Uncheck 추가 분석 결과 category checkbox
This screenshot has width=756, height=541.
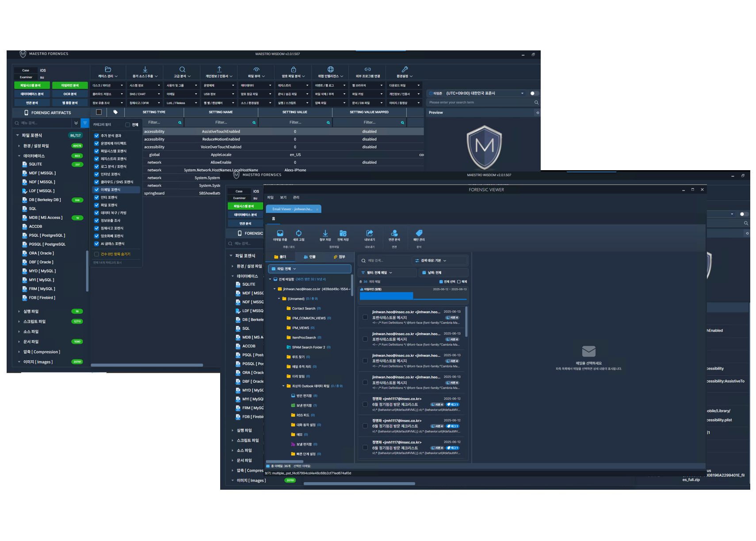96,136
